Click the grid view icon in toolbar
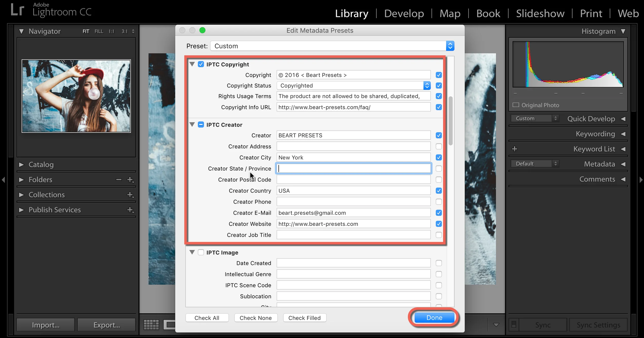644x338 pixels. coord(151,325)
